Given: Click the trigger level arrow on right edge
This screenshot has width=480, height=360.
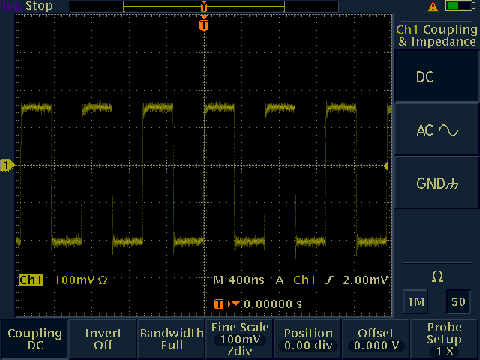Looking at the screenshot, I should [x=386, y=166].
